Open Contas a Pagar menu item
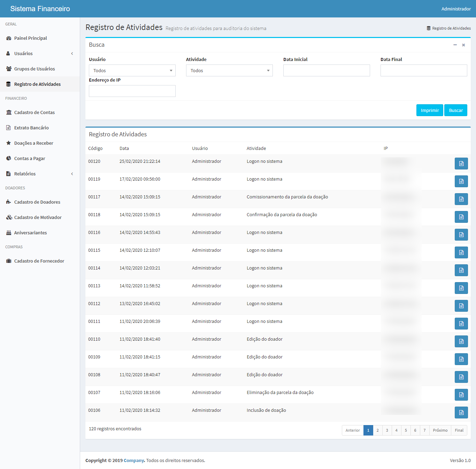 (x=30, y=158)
